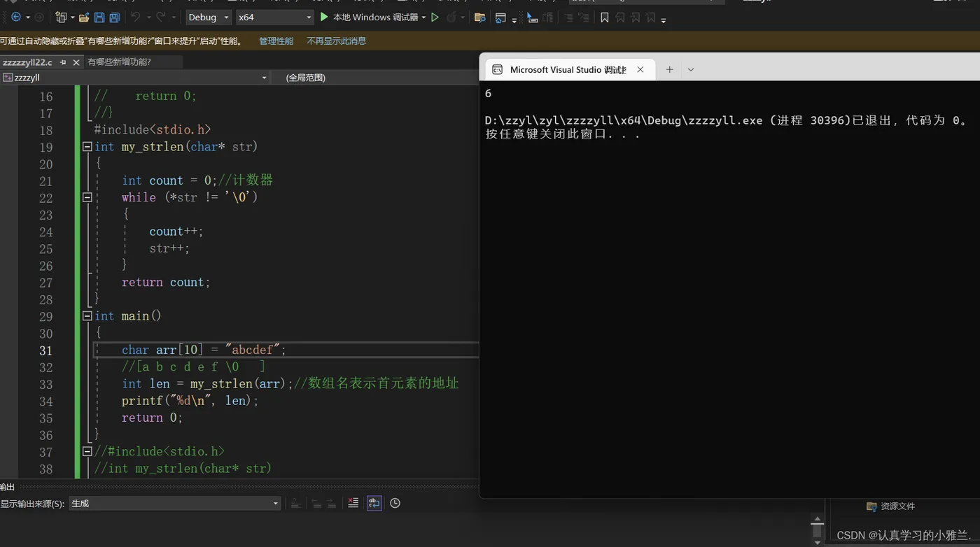Select the Microsoft Visual Studio debug console tab
This screenshot has height=547, width=980.
coord(568,70)
